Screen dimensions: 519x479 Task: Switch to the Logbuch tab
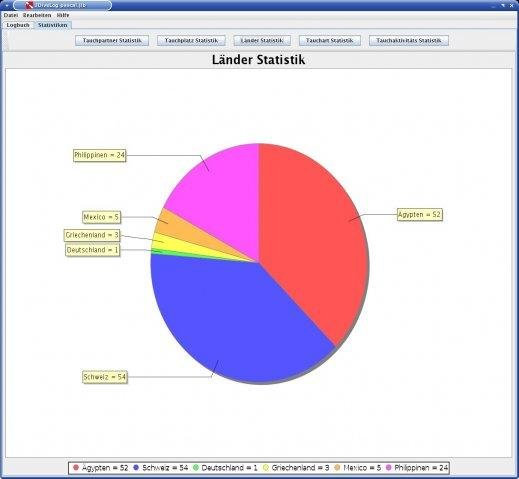[x=18, y=25]
